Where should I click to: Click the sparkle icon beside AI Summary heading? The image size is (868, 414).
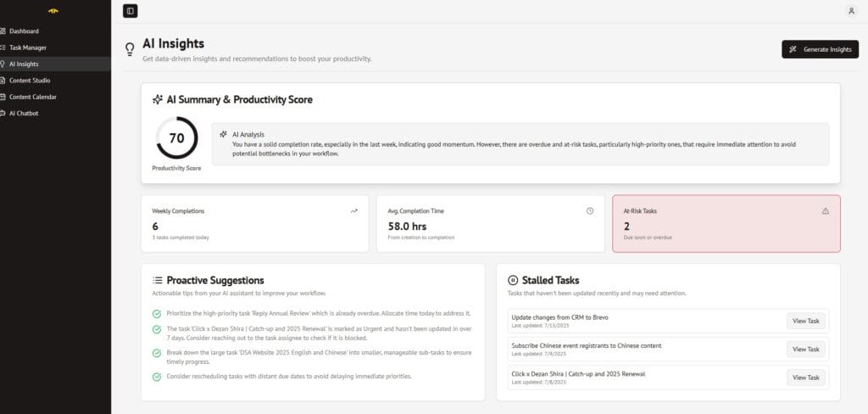[x=158, y=100]
